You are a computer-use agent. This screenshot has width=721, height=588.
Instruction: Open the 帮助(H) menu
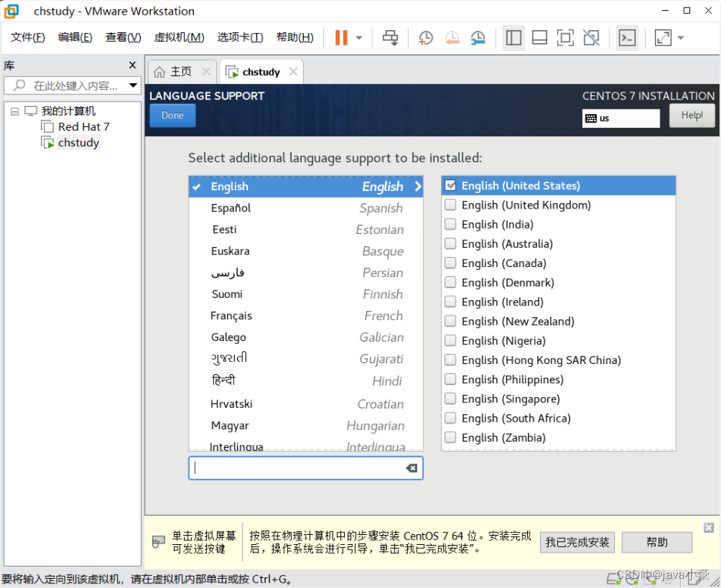click(295, 37)
